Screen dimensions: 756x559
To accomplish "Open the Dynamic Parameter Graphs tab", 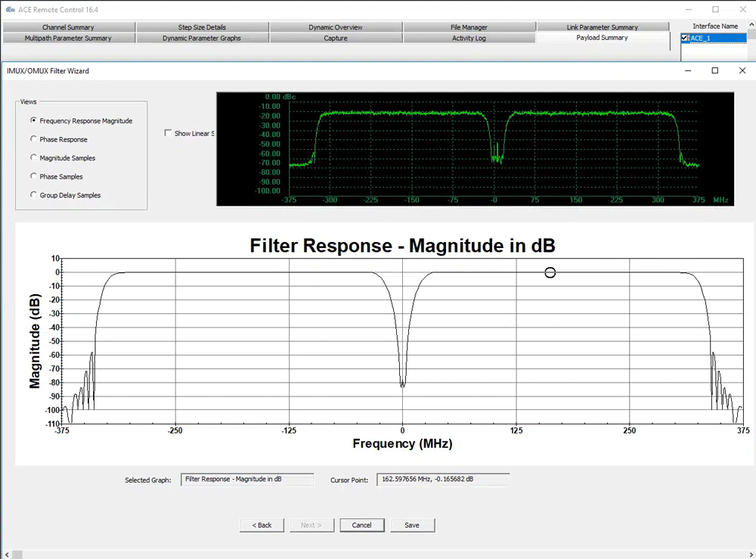I will (202, 38).
